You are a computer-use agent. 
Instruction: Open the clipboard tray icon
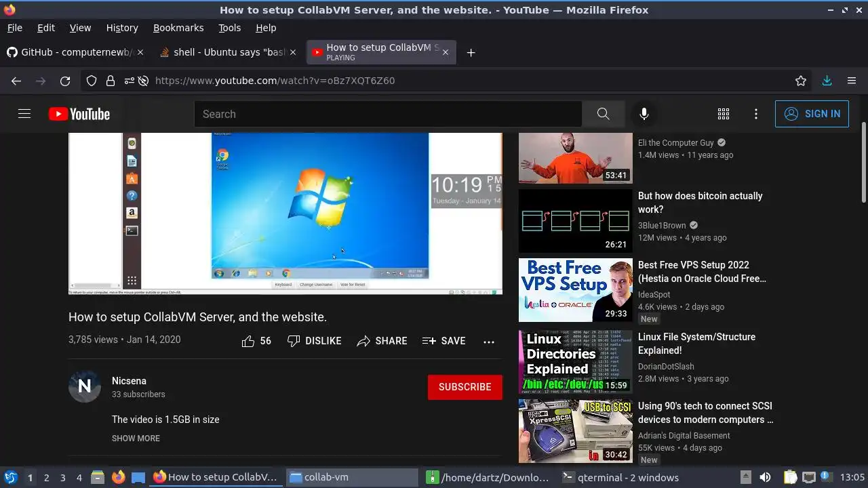click(x=791, y=477)
